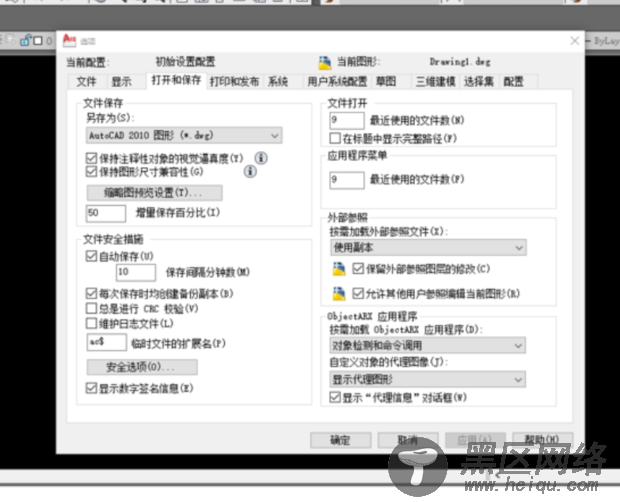The width and height of the screenshot is (620, 502).
Task: Select 打开和保存 tab
Action: 176,80
